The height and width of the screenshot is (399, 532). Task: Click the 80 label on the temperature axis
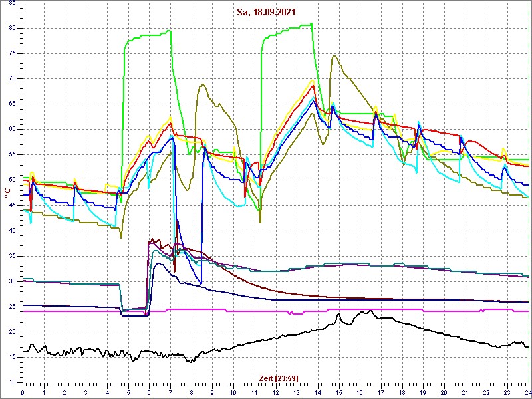(11, 28)
